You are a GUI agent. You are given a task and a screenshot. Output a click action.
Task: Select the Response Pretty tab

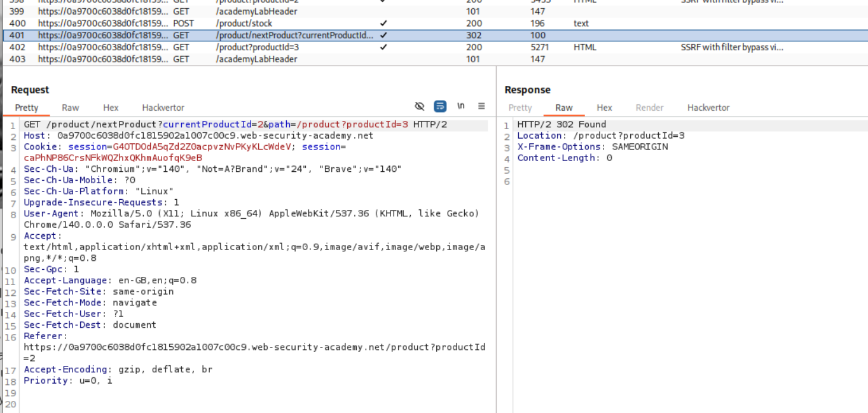tap(520, 108)
